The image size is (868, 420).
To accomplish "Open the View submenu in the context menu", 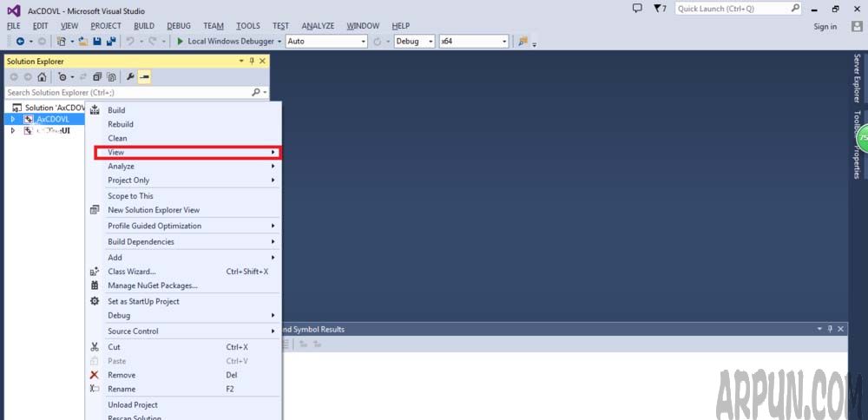I will pos(187,152).
